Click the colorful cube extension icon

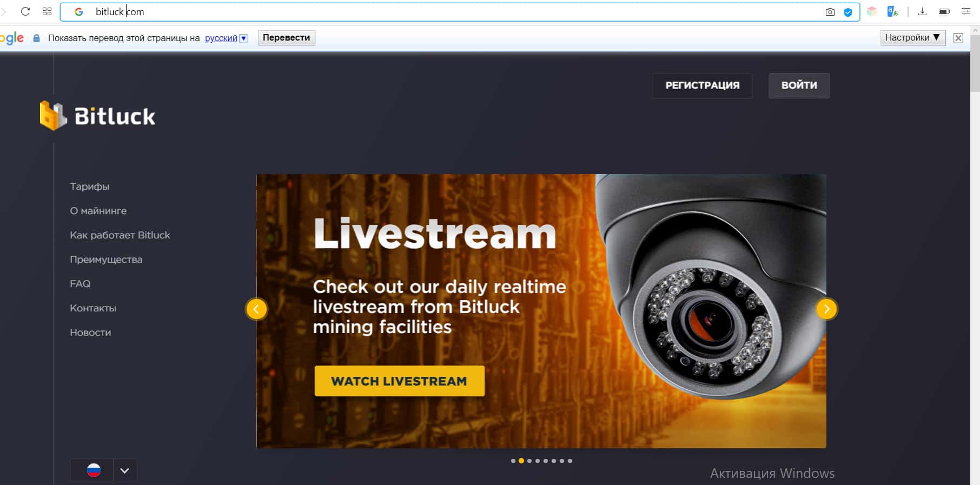(872, 11)
